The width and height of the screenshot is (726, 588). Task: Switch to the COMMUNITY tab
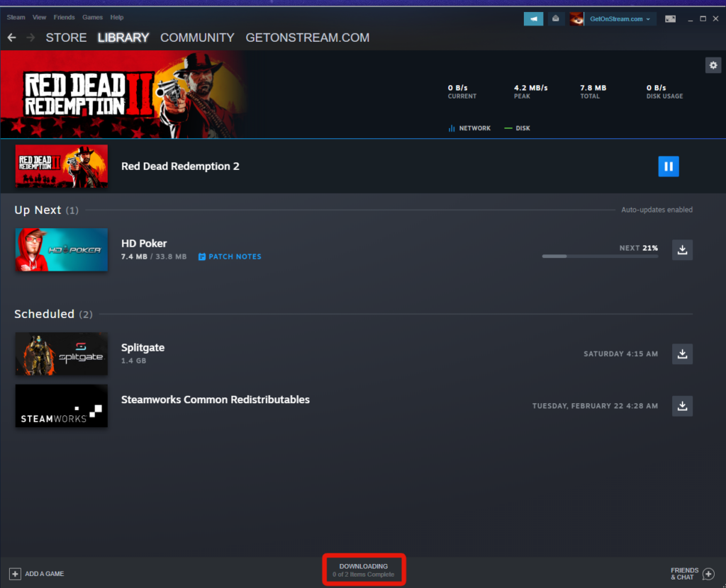tap(197, 38)
